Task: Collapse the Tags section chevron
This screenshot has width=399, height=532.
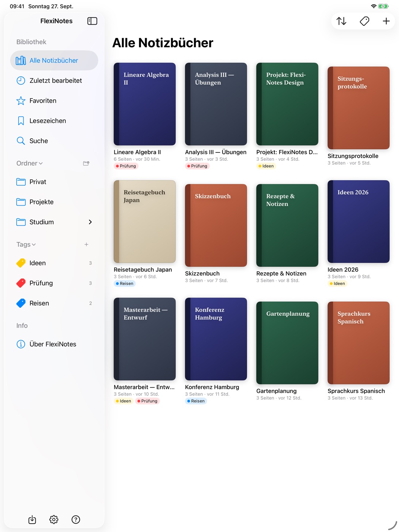Action: tap(34, 244)
